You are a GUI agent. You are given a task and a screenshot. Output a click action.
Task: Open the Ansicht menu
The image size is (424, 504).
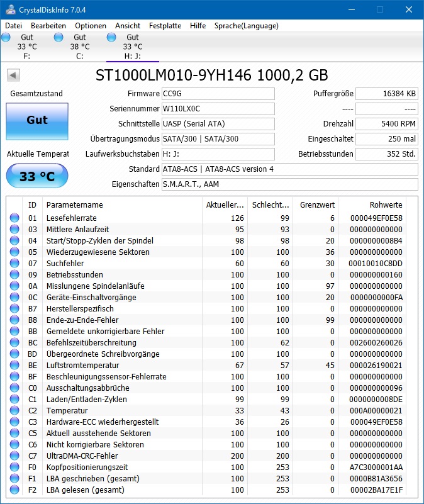pos(128,26)
